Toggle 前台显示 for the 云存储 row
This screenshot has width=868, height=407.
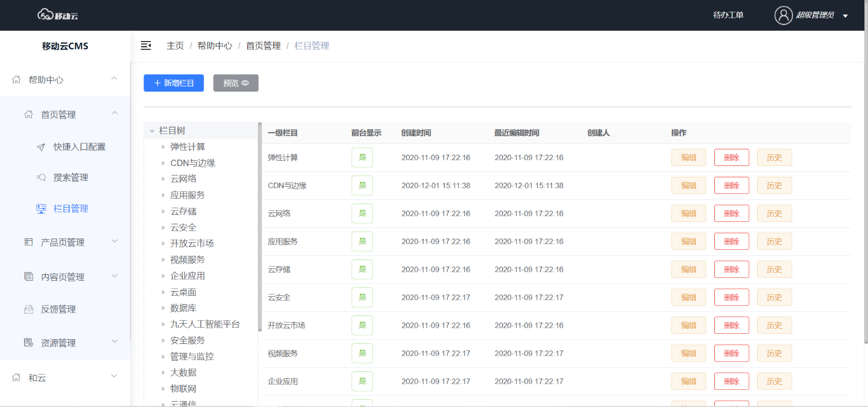click(x=362, y=270)
